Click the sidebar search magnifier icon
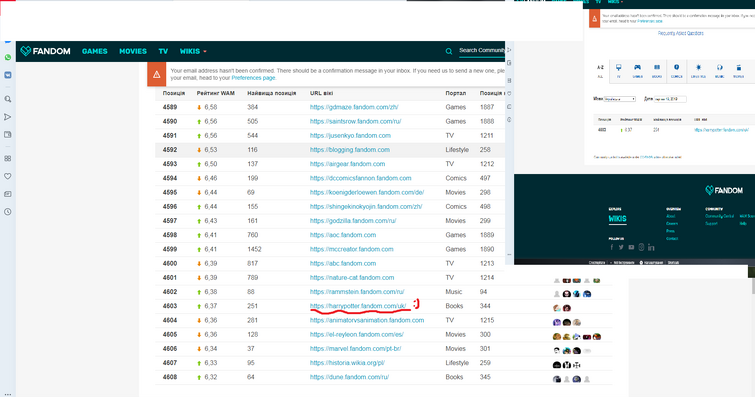This screenshot has height=397, width=755. pyautogui.click(x=8, y=99)
